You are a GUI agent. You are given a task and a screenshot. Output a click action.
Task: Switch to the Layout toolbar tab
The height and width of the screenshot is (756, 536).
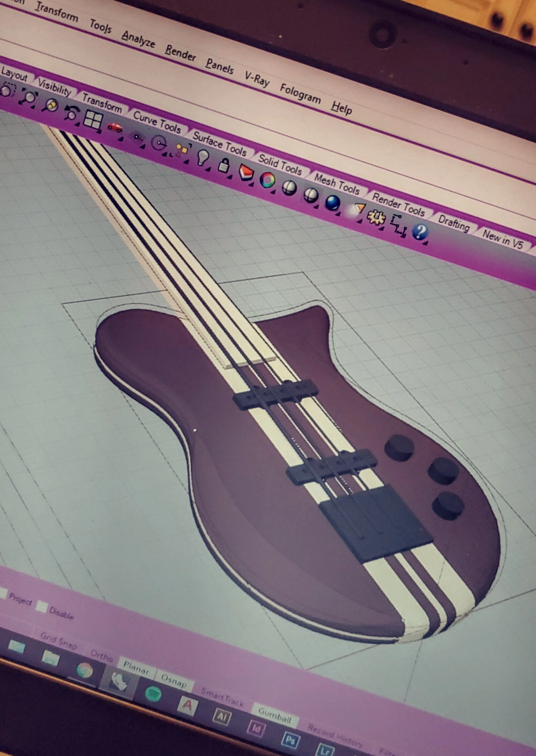pos(14,74)
